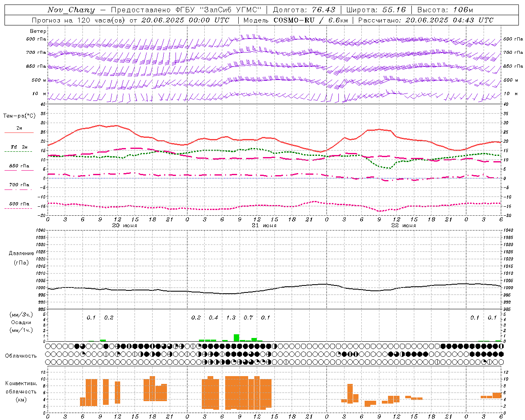Click the station name Nov_Chany in the header
Image resolution: width=525 pixels, height=420 pixels.
[71, 10]
